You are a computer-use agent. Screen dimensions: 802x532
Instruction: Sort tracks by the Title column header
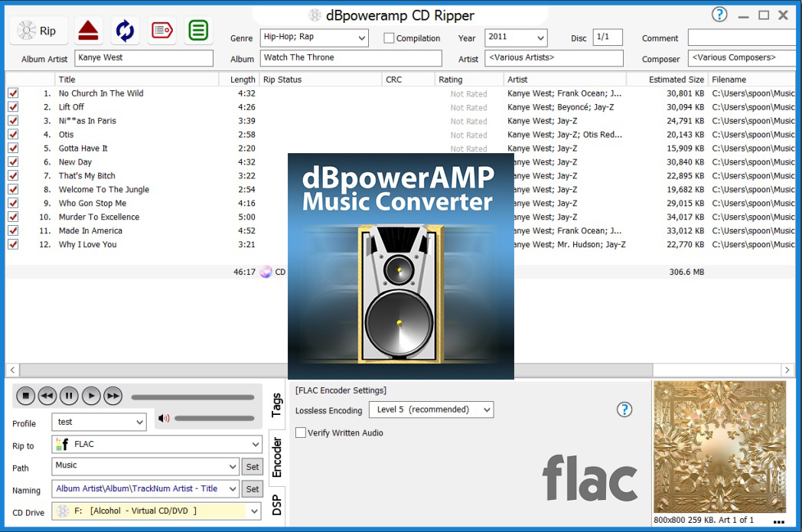point(136,80)
